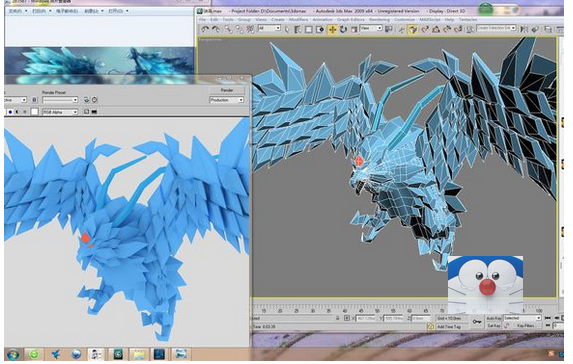The image size is (573, 364).
Task: Open the Layer Manager icon
Action: pos(548,29)
